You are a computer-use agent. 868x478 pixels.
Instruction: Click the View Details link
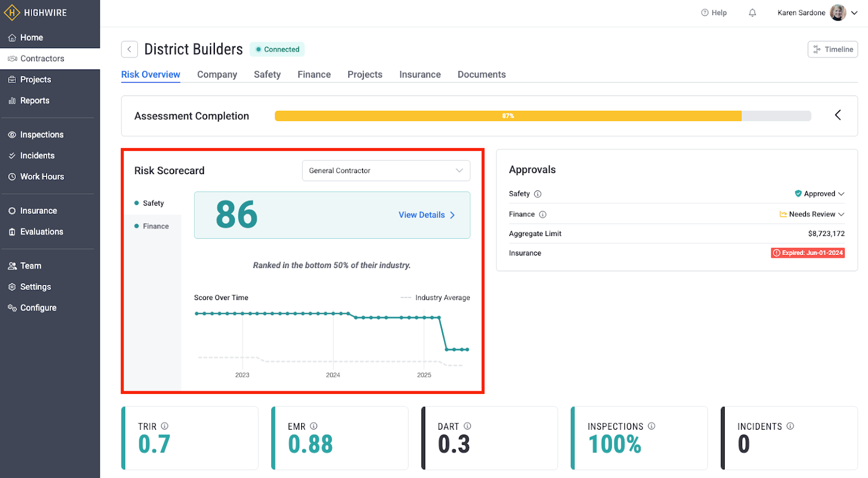coord(426,215)
